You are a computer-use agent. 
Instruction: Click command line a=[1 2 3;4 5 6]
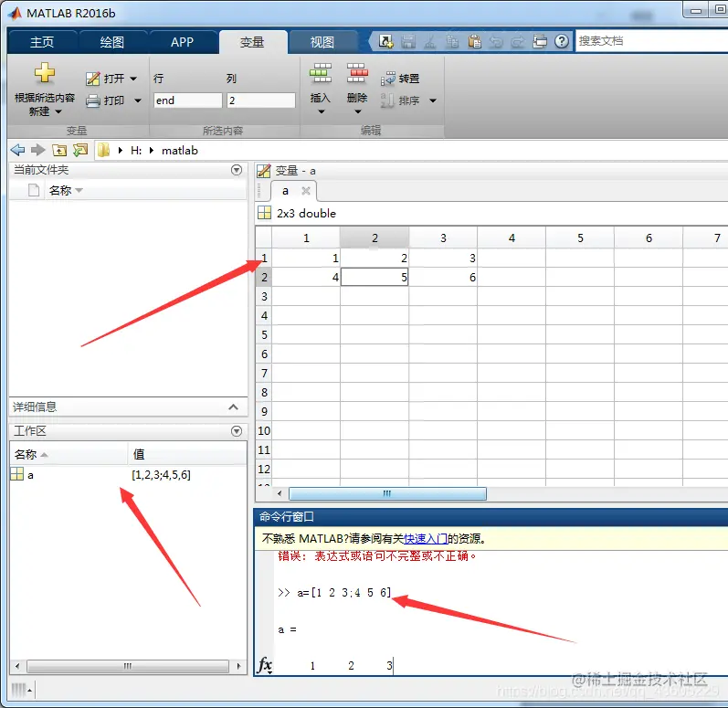[344, 592]
